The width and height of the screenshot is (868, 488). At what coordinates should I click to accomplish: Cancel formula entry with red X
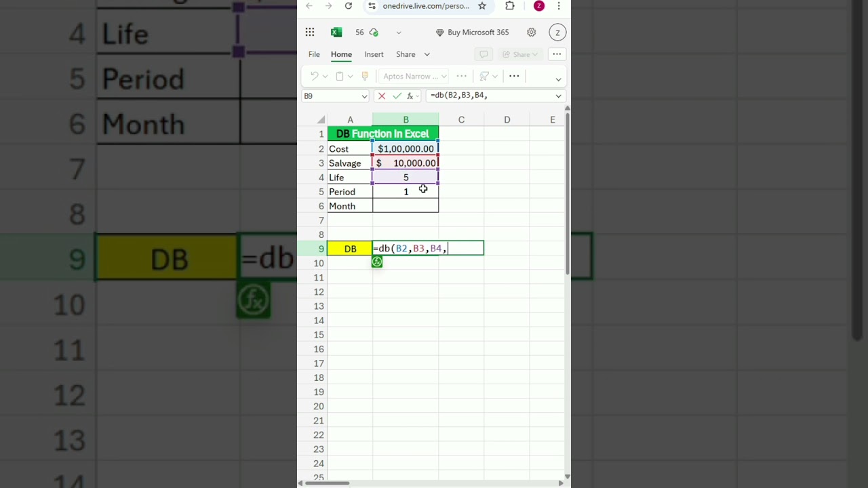382,96
